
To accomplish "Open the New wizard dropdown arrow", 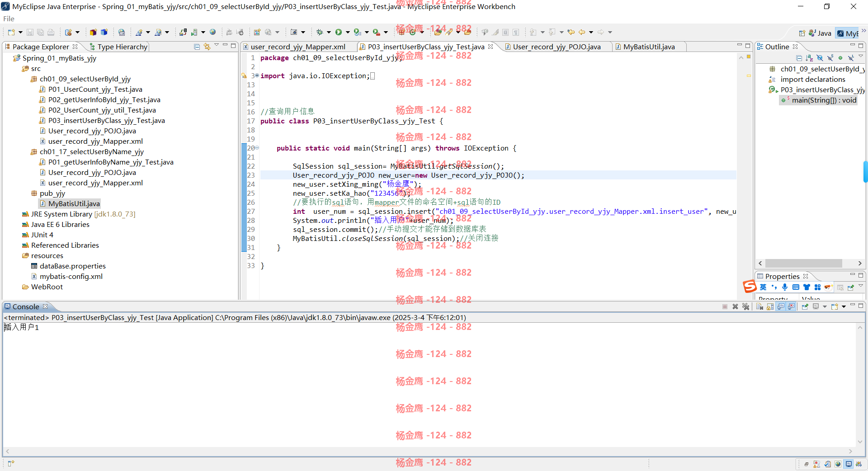I will (20, 32).
